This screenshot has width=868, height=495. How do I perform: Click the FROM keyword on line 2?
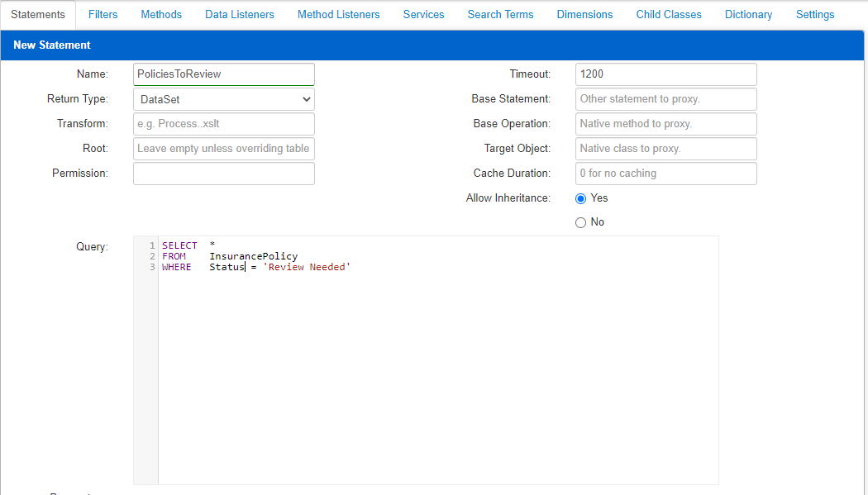tap(174, 257)
